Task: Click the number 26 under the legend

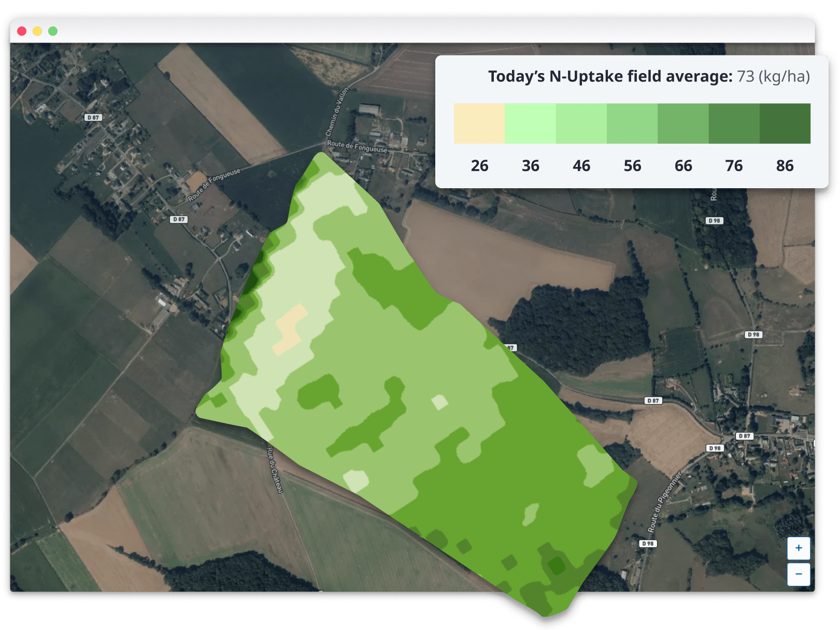Action: point(479,166)
